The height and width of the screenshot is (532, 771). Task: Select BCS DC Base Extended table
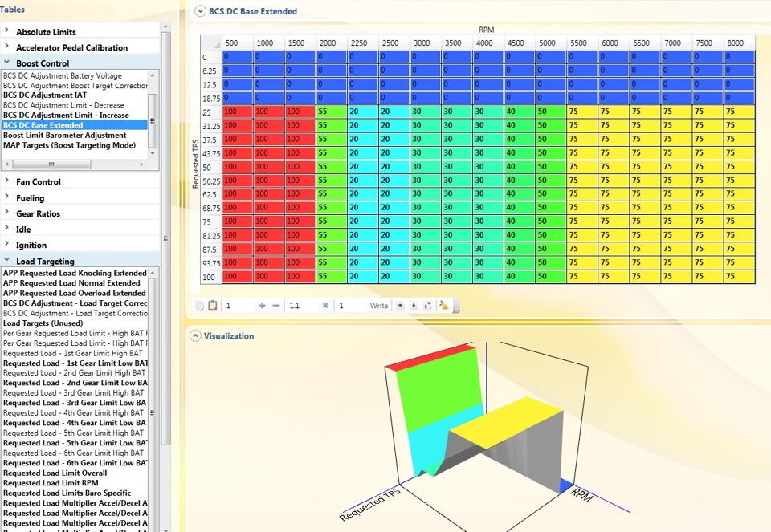75,125
